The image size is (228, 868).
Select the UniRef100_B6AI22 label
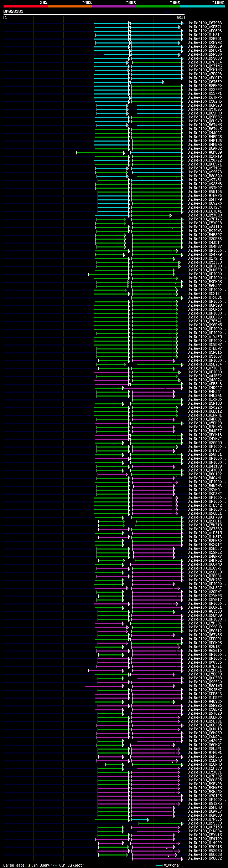click(204, 474)
